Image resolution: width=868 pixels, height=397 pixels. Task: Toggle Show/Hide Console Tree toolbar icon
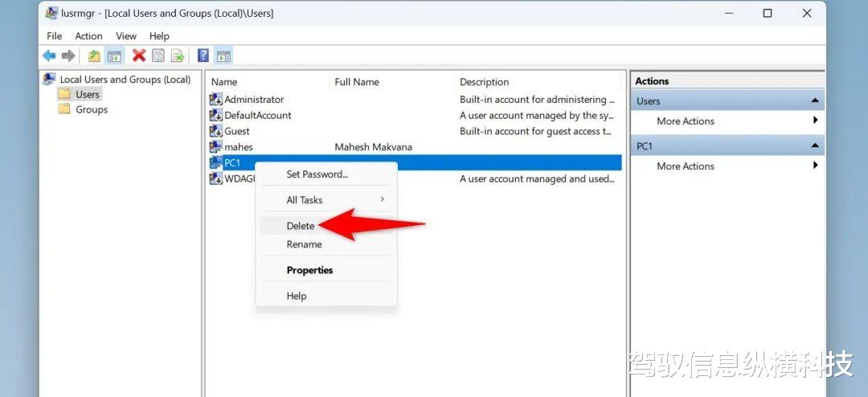coord(114,55)
